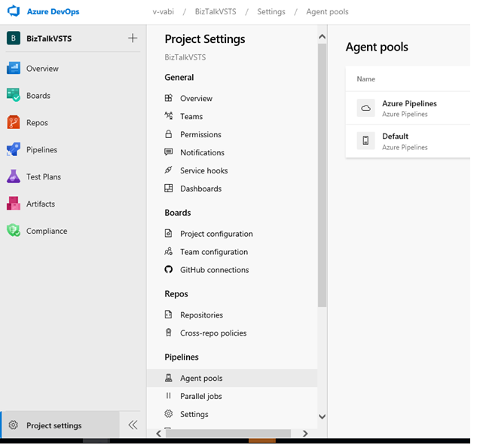Click the Name column header
The image size is (477, 448).
click(x=366, y=79)
